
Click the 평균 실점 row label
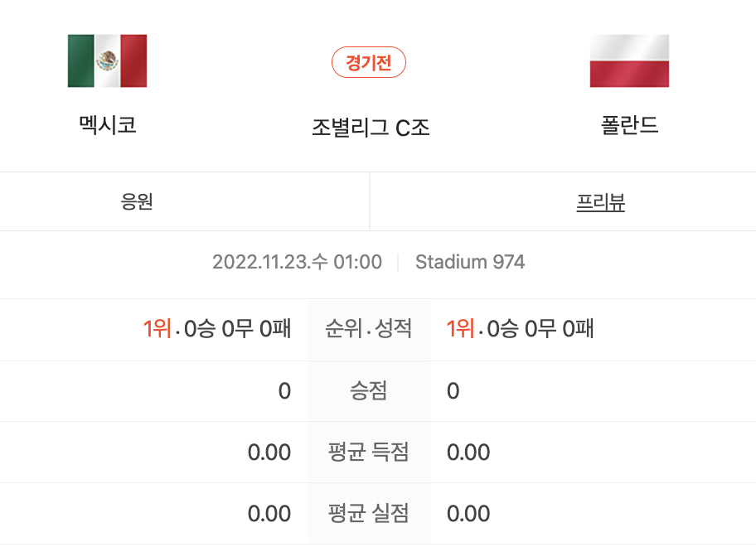(369, 513)
